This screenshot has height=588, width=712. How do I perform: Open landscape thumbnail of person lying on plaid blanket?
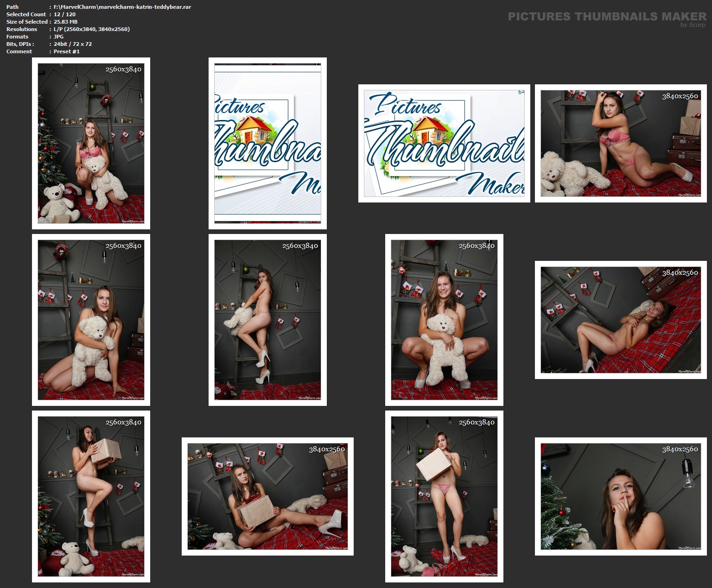621,320
